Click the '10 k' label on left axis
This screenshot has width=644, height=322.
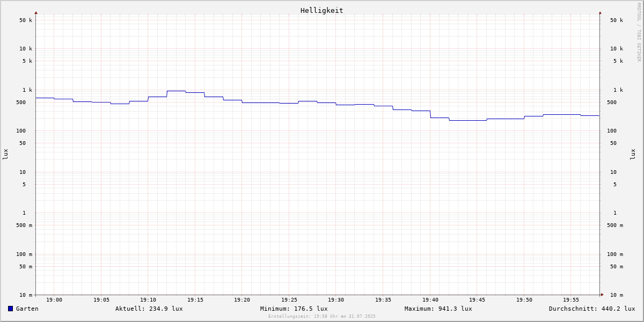26,49
